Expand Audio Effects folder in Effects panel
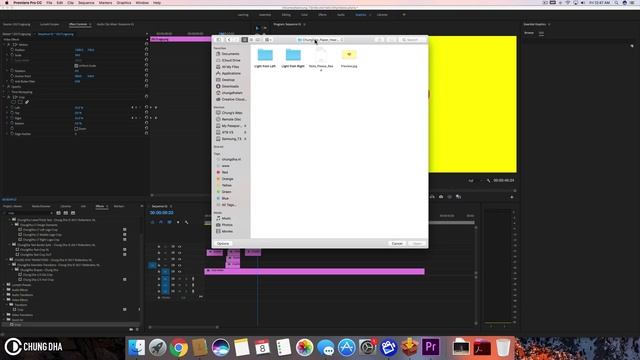The height and width of the screenshot is (360, 640). click(4, 290)
